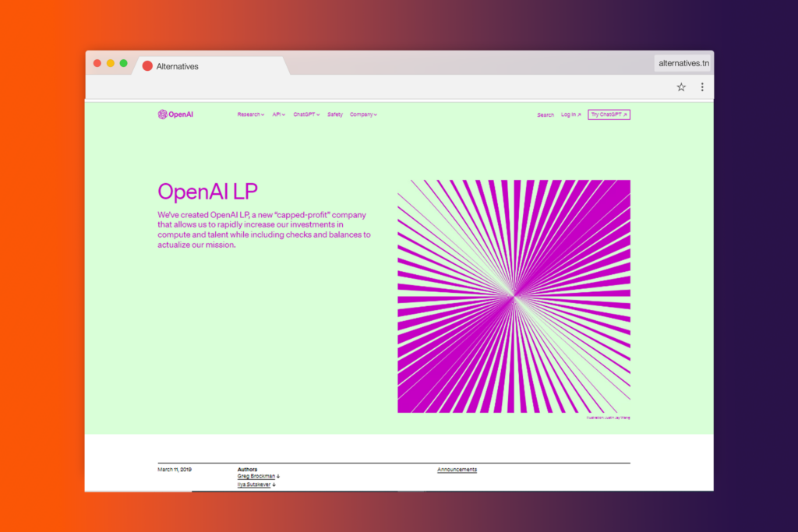The height and width of the screenshot is (532, 798).
Task: Click the "Authors" label
Action: [x=247, y=470]
